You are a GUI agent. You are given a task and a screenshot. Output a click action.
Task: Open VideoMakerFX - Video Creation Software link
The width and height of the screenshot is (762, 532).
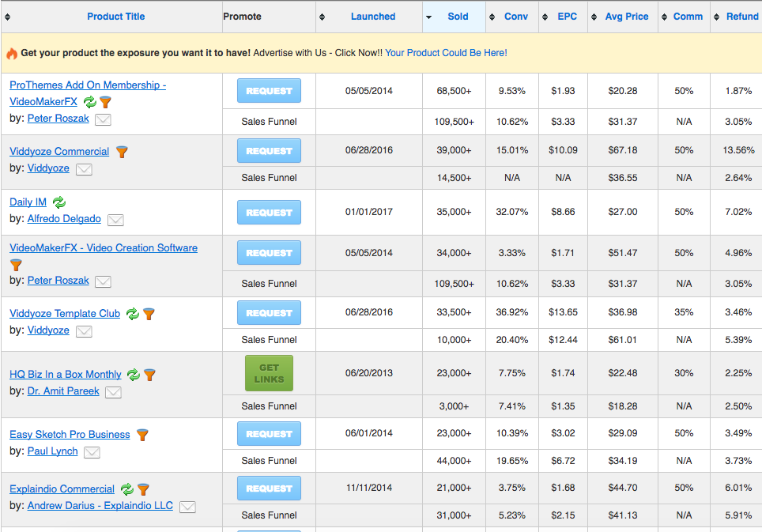click(104, 247)
